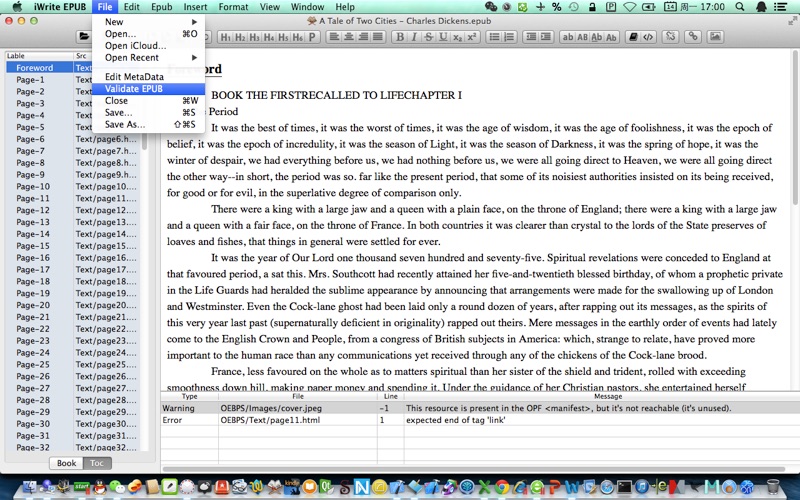The height and width of the screenshot is (500, 800).
Task: Apply Heading 5 style button
Action: [x=283, y=37]
